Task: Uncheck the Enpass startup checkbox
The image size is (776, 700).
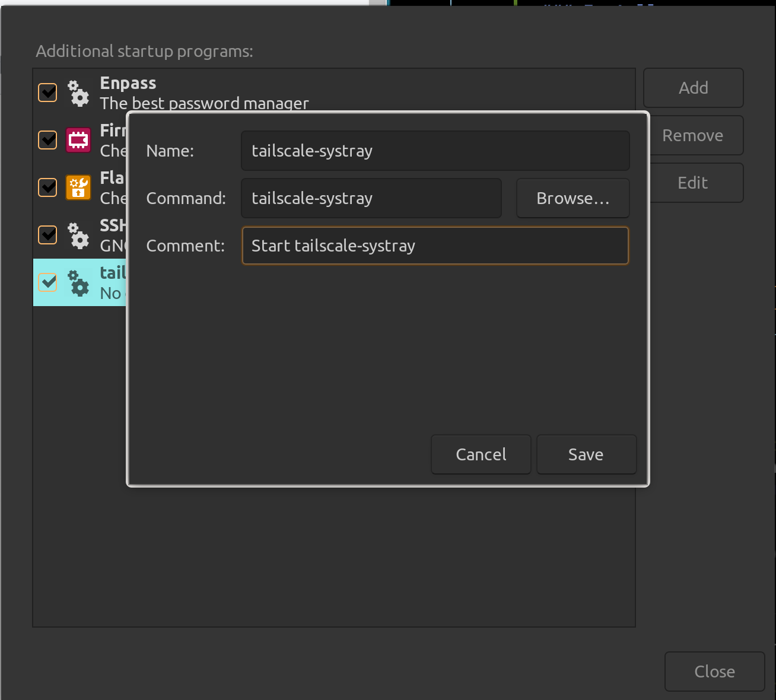Action: point(47,93)
